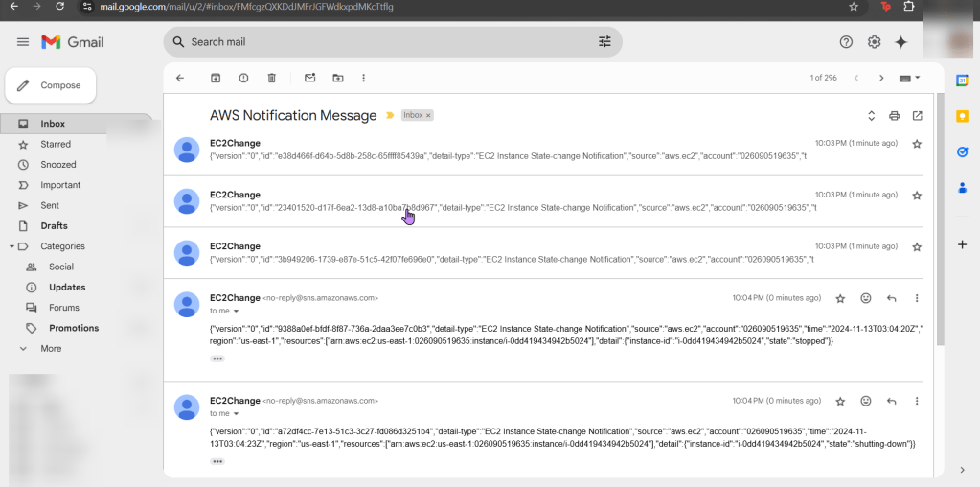980x487 pixels.
Task: Click the Move to folder icon
Action: 337,78
